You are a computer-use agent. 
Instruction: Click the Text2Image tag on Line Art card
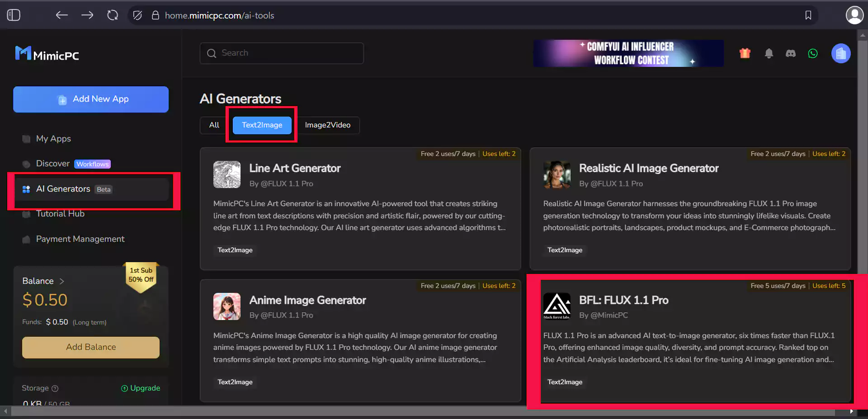tap(235, 250)
